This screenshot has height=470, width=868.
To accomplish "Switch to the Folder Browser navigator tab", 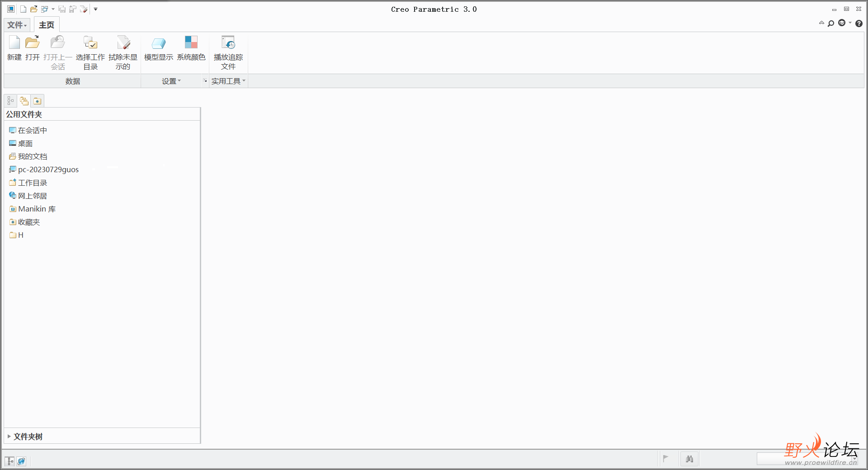I will 24,101.
